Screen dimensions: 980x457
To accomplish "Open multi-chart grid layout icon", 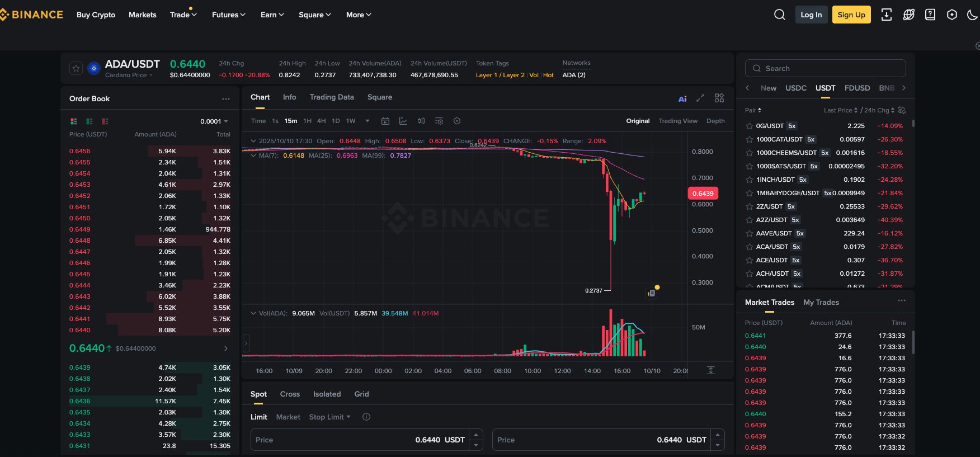I will point(719,98).
